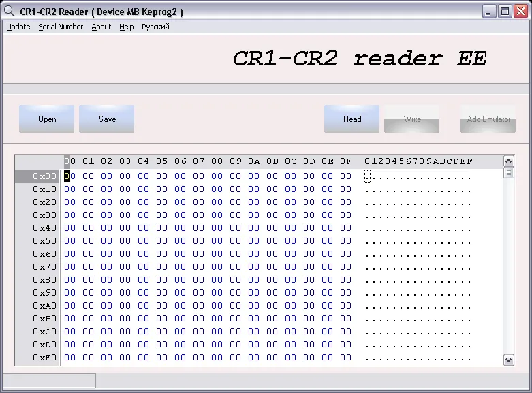This screenshot has height=393, width=532.
Task: Select row header 0xB0
Action: pos(37,318)
